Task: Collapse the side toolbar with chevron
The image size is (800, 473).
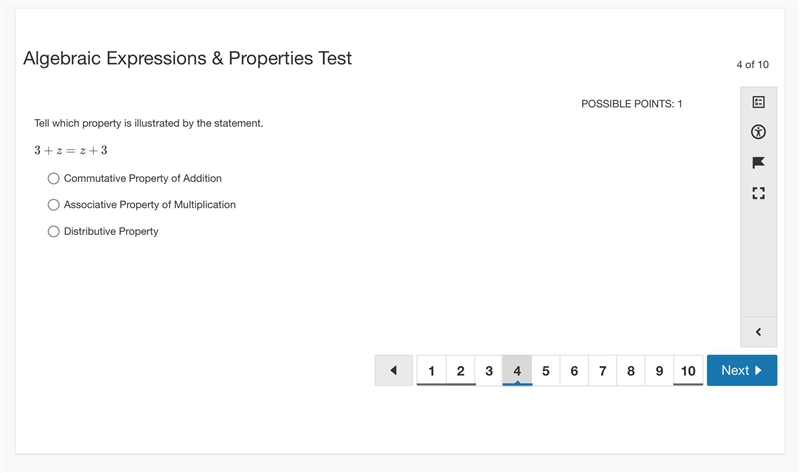Action: (x=758, y=332)
